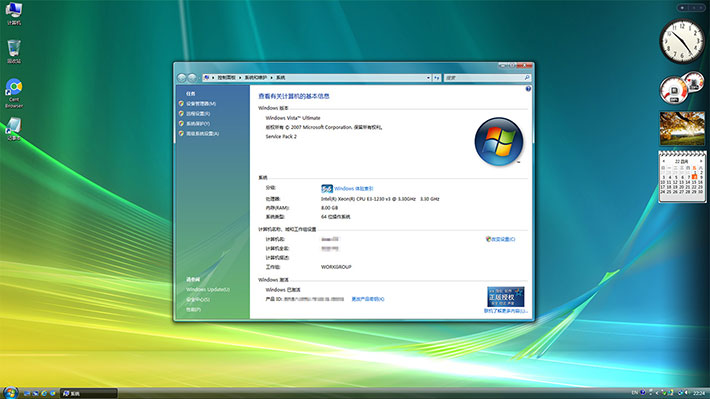The width and height of the screenshot is (710, 399).
Task: Click the volume speaker tray icon
Action: (686, 393)
